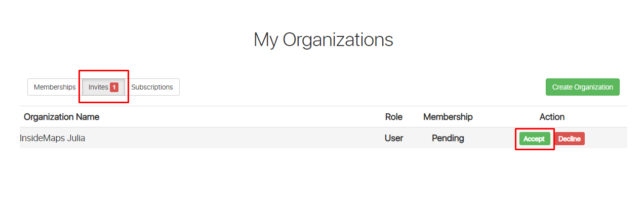644x216 pixels.
Task: Click the red invite count badge
Action: [x=114, y=87]
